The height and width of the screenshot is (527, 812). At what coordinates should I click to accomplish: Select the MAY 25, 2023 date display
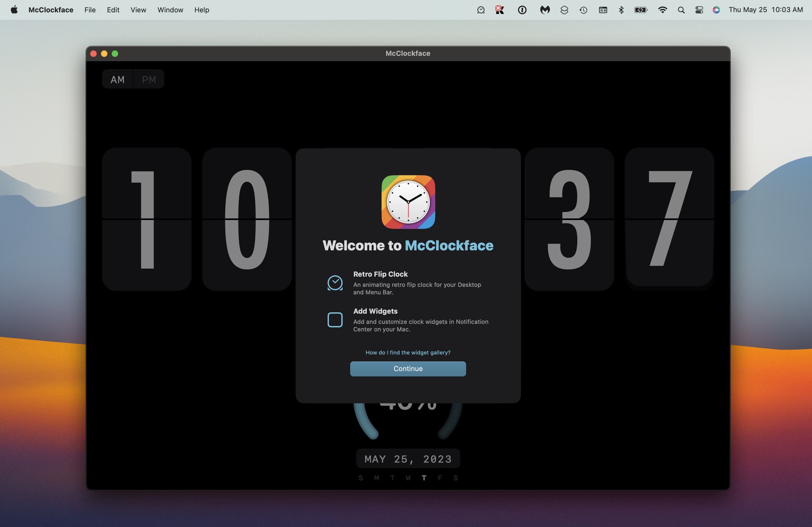[x=408, y=459]
